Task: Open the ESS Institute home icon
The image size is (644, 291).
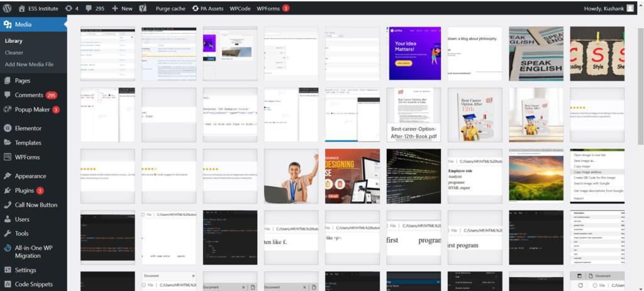Action: 22,8
